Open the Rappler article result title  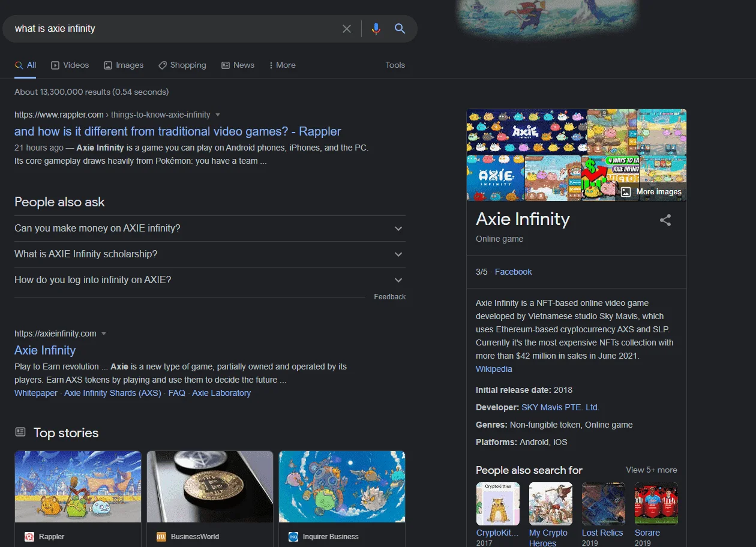click(x=178, y=131)
